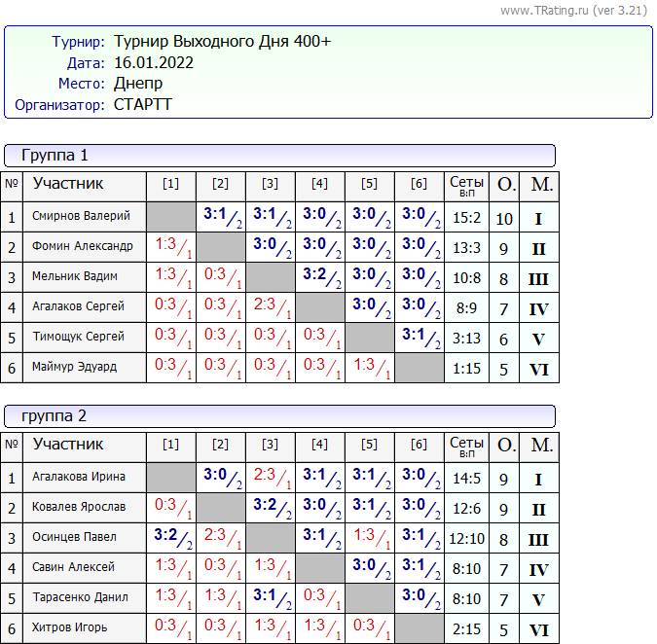The image size is (657, 644).
Task: Select player Осинцев Павел
Action: [74, 538]
